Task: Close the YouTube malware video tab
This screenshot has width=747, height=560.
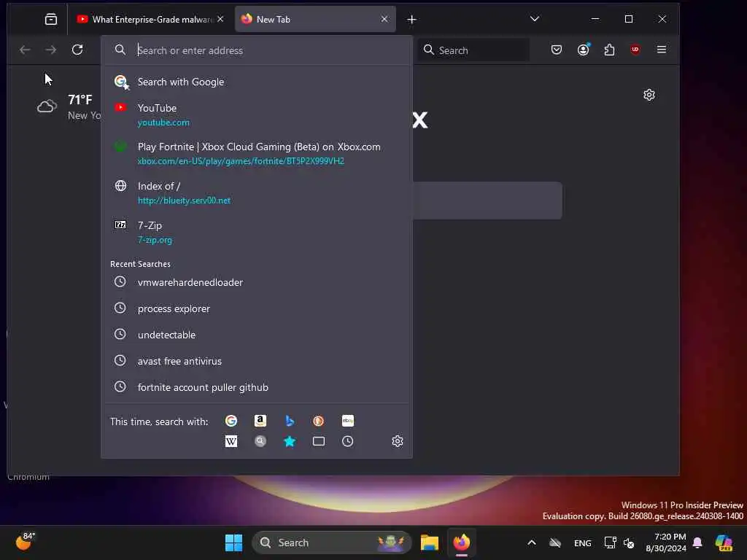Action: click(x=220, y=19)
